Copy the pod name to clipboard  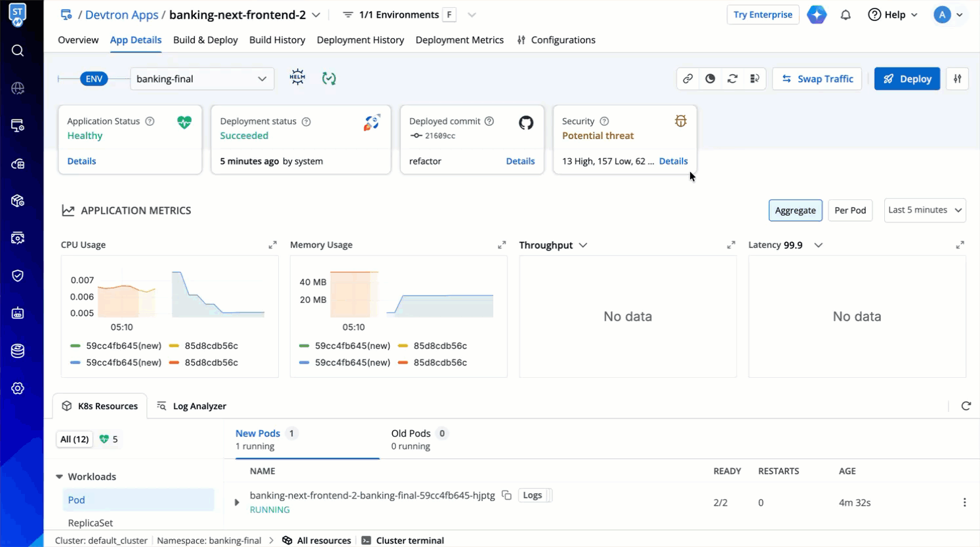pos(506,495)
